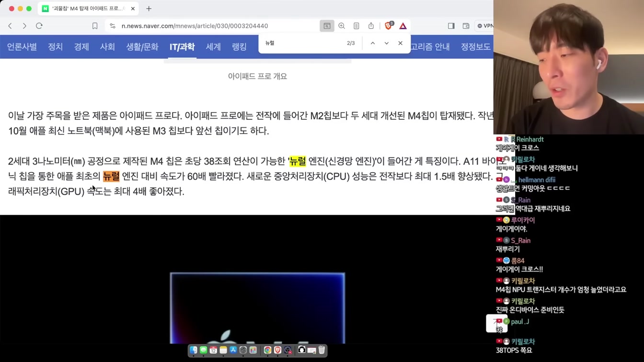Image resolution: width=644 pixels, height=362 pixels.
Task: Click the 아이패드 프로 개요 caption
Action: (x=257, y=76)
